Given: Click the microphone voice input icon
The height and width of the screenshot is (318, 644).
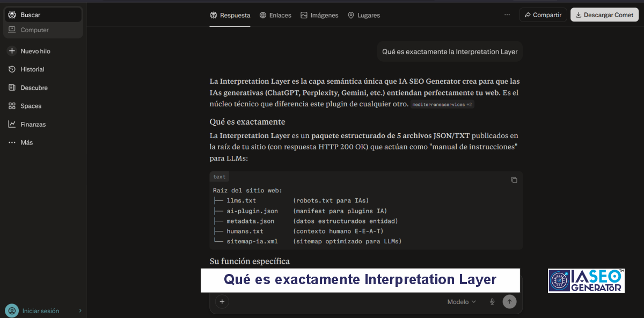Looking at the screenshot, I should (492, 302).
